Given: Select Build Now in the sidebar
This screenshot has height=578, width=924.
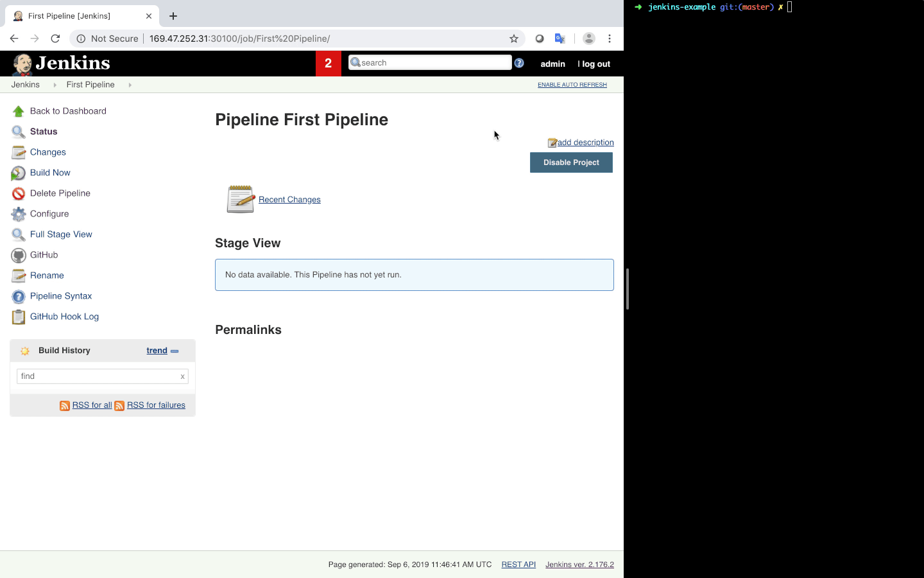Looking at the screenshot, I should 50,173.
